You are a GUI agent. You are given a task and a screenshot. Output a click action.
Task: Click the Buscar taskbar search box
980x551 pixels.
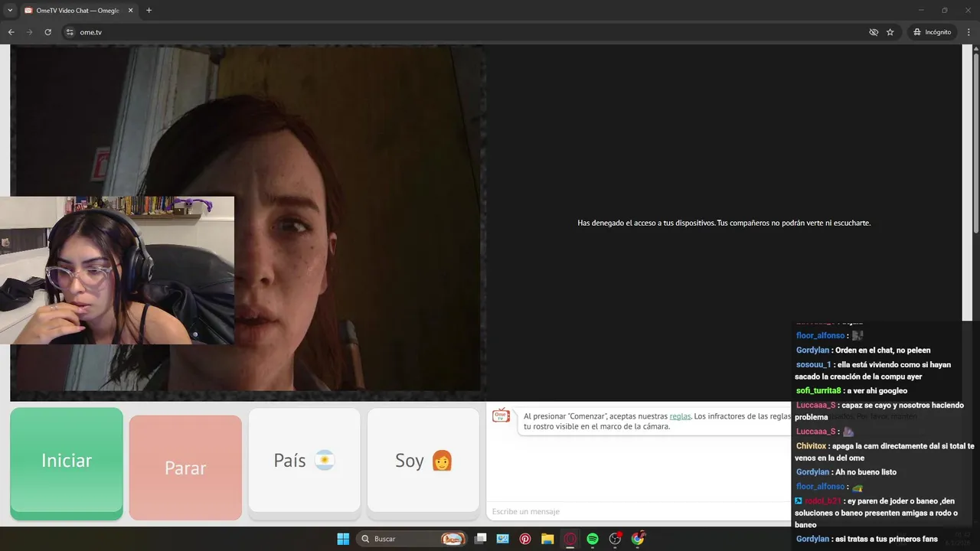[x=412, y=539]
